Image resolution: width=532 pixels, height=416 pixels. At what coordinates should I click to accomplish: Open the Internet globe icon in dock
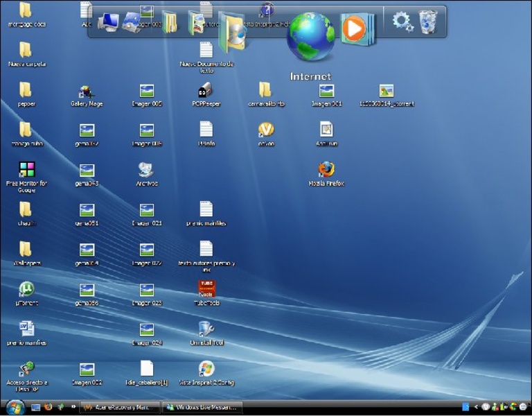[311, 37]
